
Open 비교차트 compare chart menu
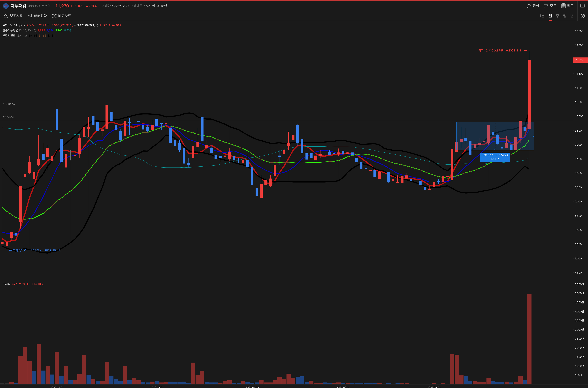[62, 16]
